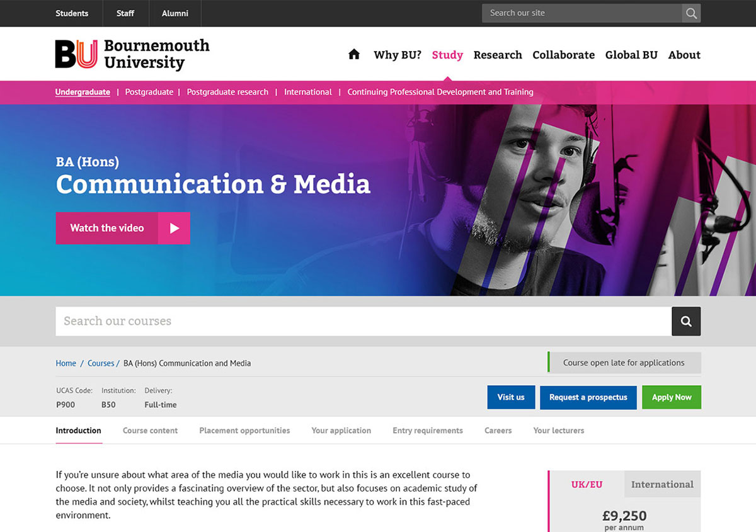Select the UK/EU fees tab
The height and width of the screenshot is (532, 756).
pos(587,484)
